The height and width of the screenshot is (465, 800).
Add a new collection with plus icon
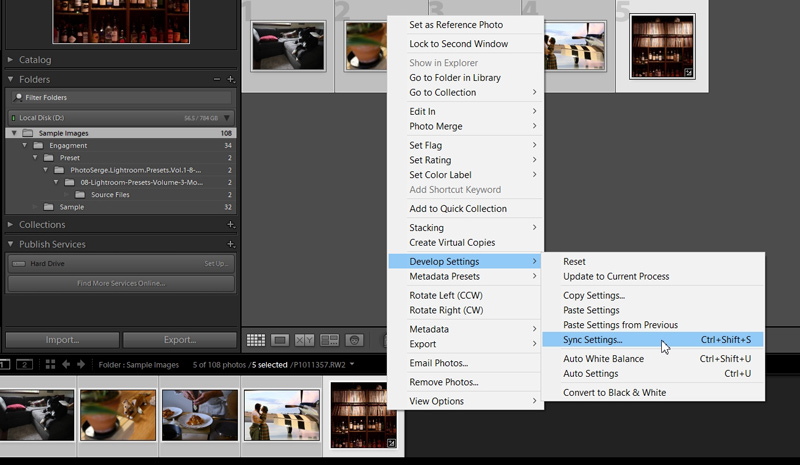[231, 225]
